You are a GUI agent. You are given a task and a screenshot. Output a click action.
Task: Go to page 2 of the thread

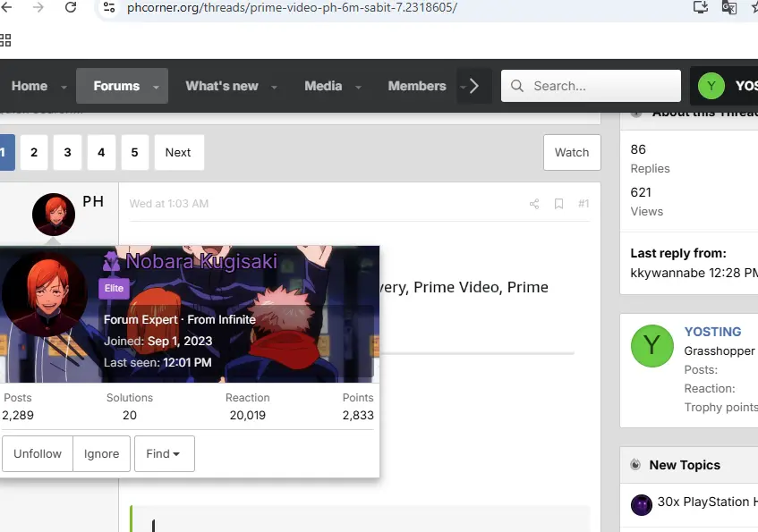point(34,152)
